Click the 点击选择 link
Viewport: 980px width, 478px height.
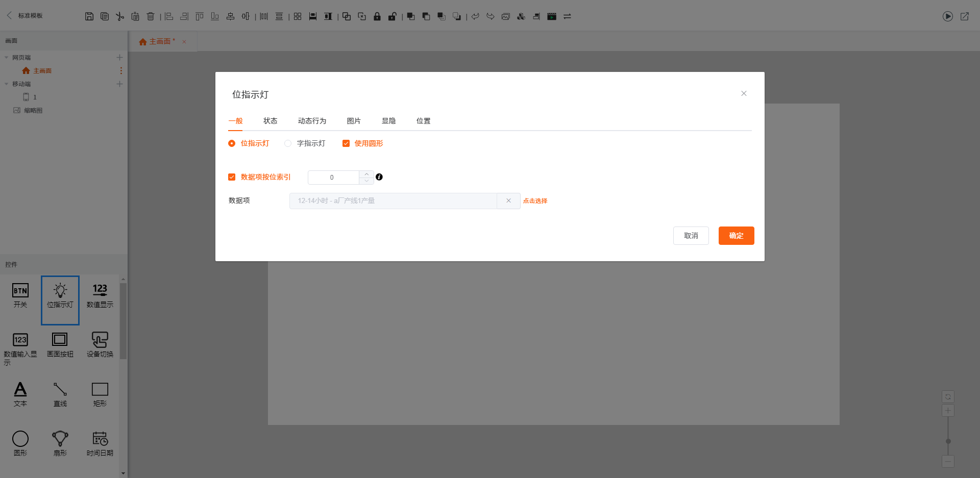click(x=535, y=201)
